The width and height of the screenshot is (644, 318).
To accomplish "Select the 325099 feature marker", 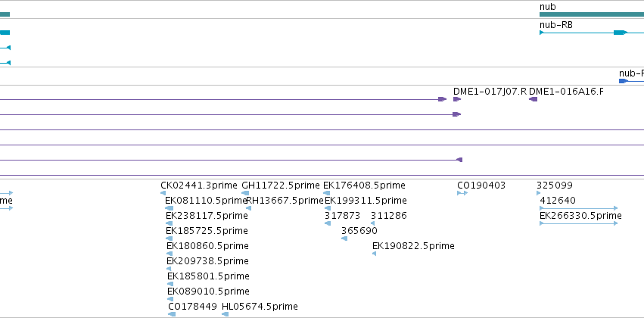I will (x=539, y=193).
